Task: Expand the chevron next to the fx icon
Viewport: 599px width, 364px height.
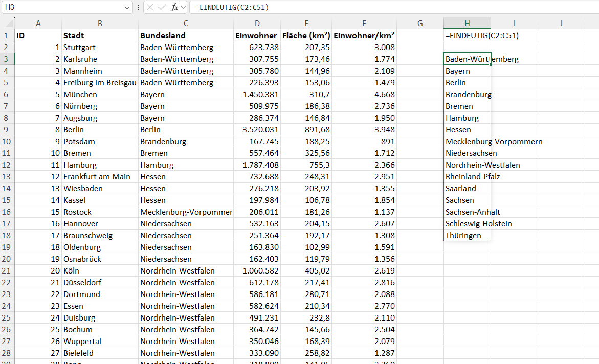Action: 183,7
